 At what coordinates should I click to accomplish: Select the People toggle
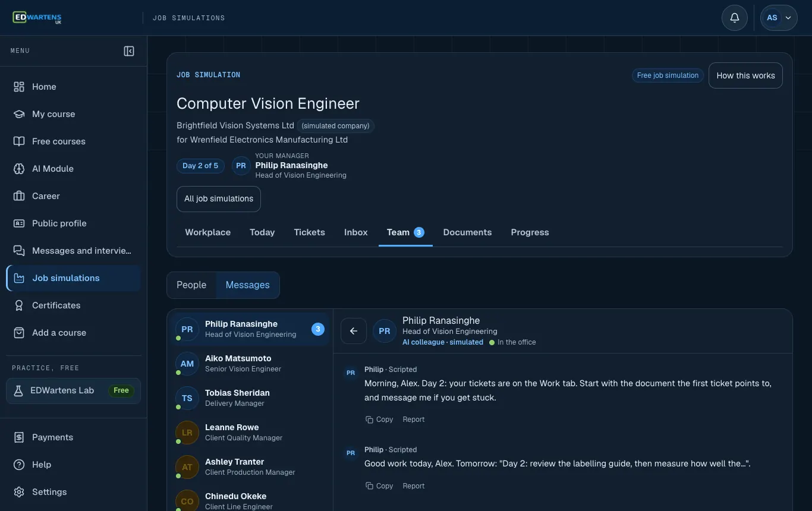point(191,285)
